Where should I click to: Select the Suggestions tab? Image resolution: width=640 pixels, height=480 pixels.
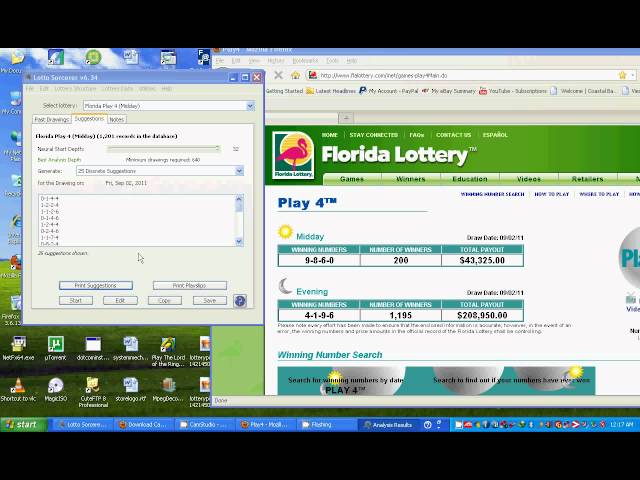tap(89, 118)
